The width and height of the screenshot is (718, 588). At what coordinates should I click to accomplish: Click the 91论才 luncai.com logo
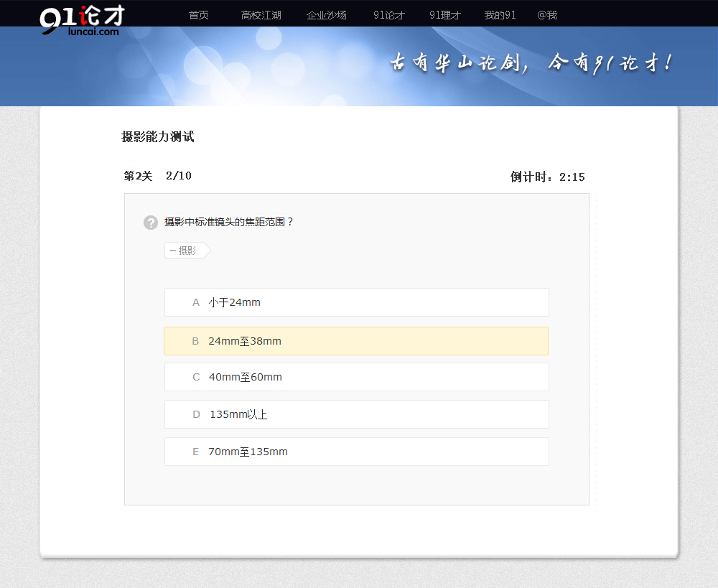click(x=81, y=20)
